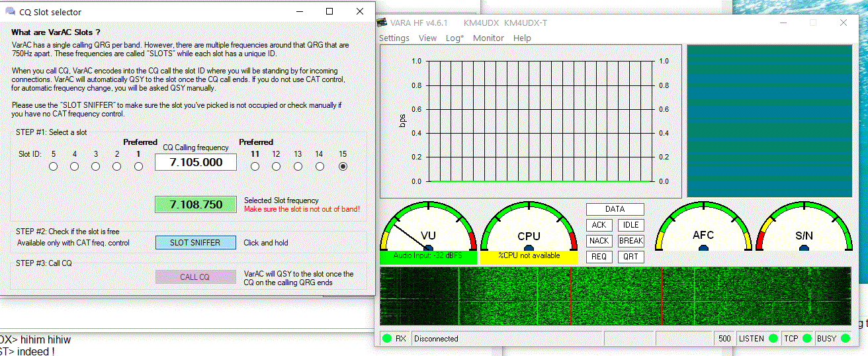Click the green RX status LED

pyautogui.click(x=387, y=339)
